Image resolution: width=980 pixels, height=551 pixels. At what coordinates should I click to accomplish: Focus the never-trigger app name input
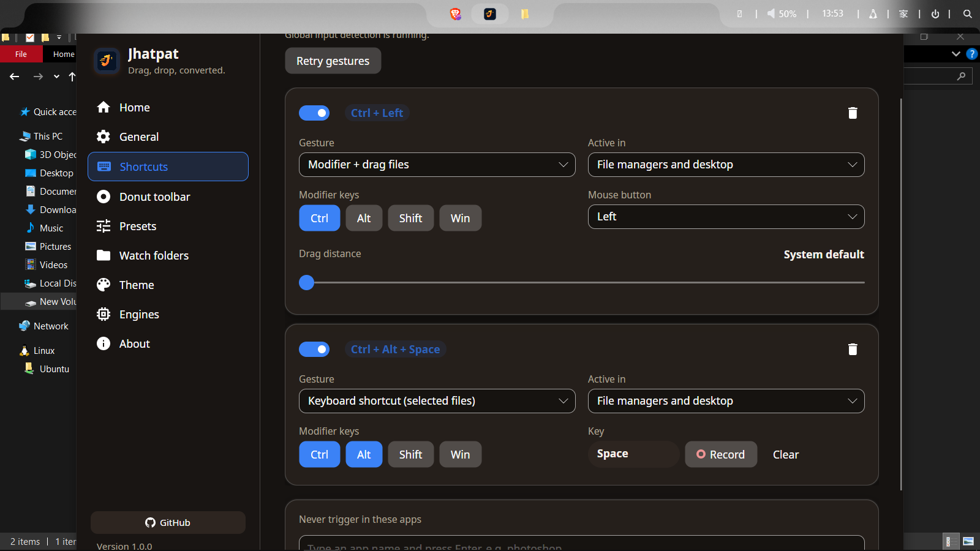582,543
